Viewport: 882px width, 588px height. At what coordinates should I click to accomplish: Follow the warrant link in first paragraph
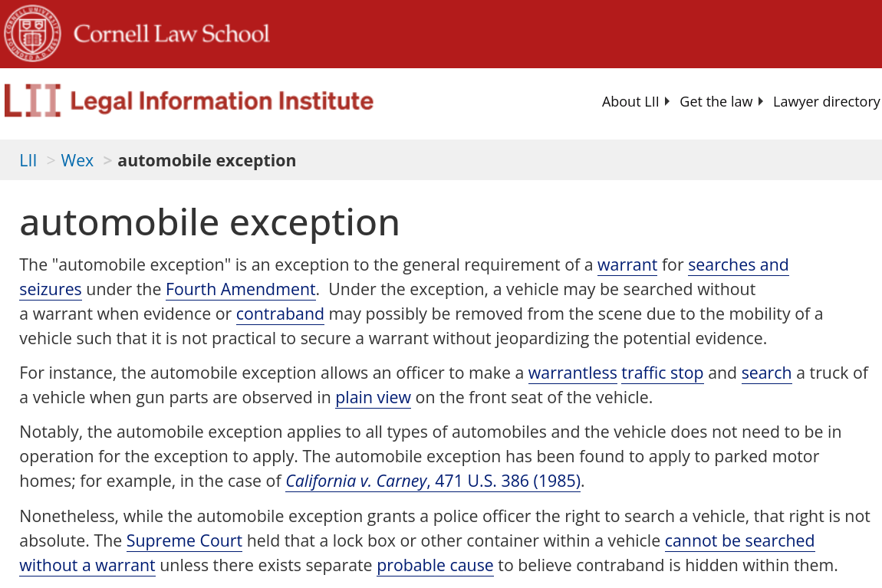coord(627,264)
